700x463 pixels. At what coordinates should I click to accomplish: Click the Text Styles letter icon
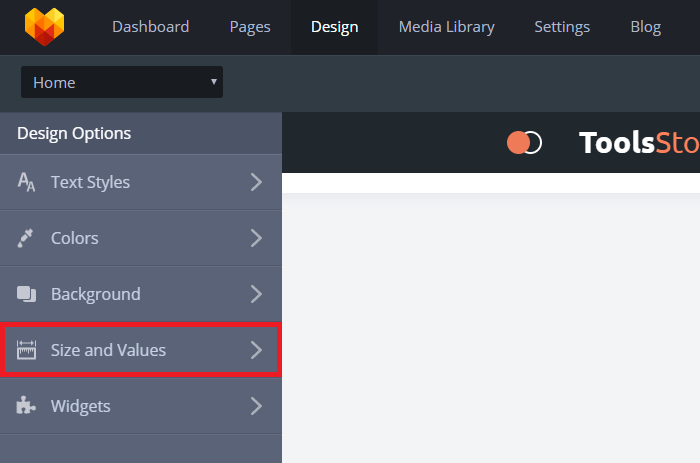click(26, 182)
